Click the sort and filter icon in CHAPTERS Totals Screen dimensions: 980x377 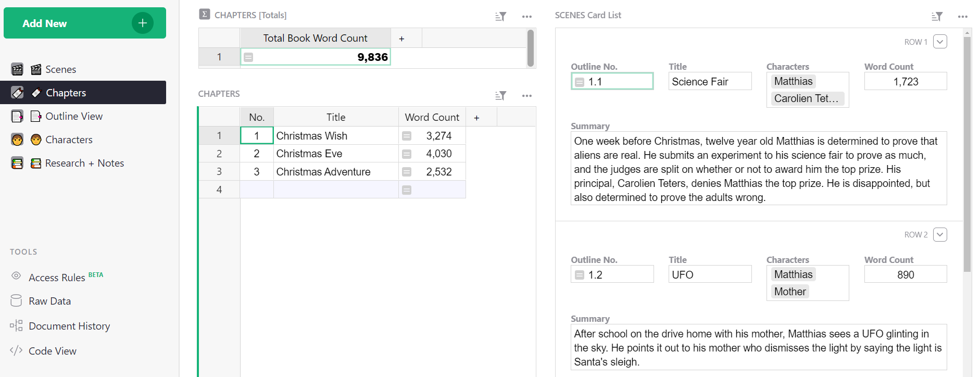pyautogui.click(x=500, y=17)
